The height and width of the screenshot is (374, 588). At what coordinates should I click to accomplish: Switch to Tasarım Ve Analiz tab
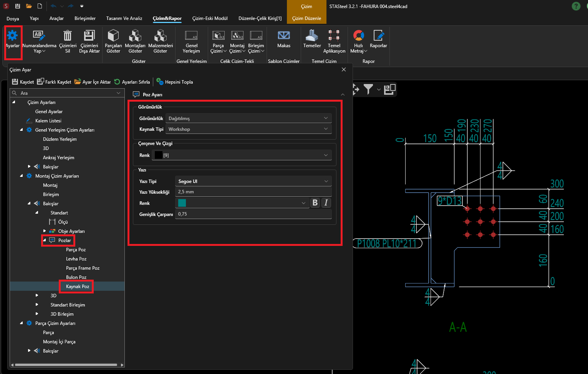pyautogui.click(x=124, y=18)
